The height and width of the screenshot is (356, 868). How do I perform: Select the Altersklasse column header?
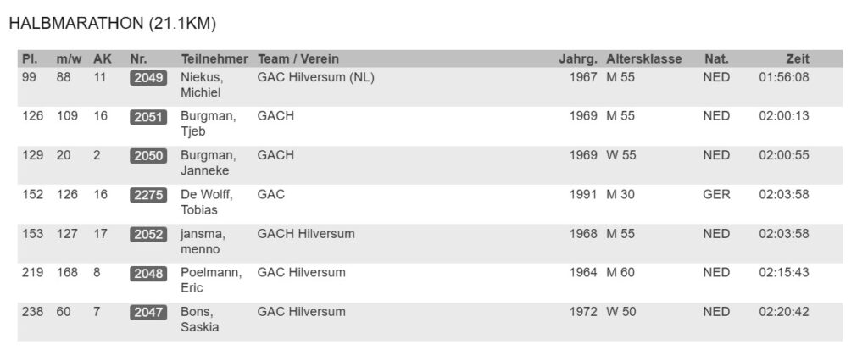point(644,59)
